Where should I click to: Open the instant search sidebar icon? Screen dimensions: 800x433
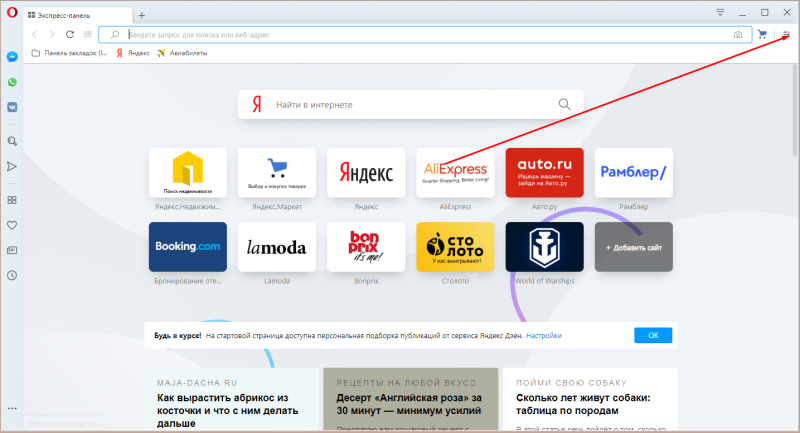[x=12, y=141]
